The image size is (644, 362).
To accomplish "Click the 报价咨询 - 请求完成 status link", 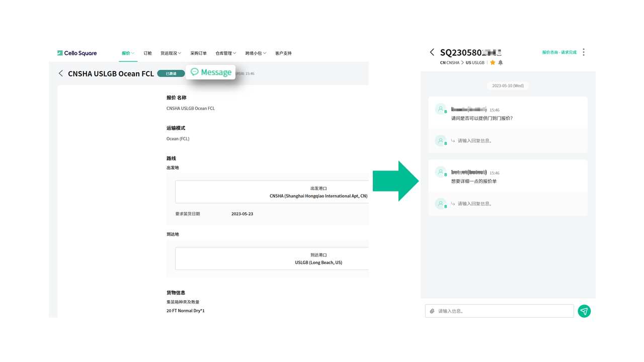I will (559, 52).
